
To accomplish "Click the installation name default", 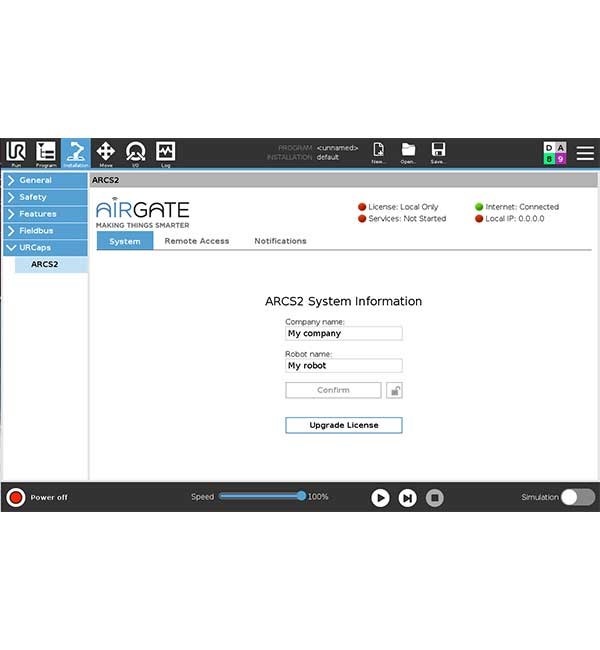I will 328,158.
